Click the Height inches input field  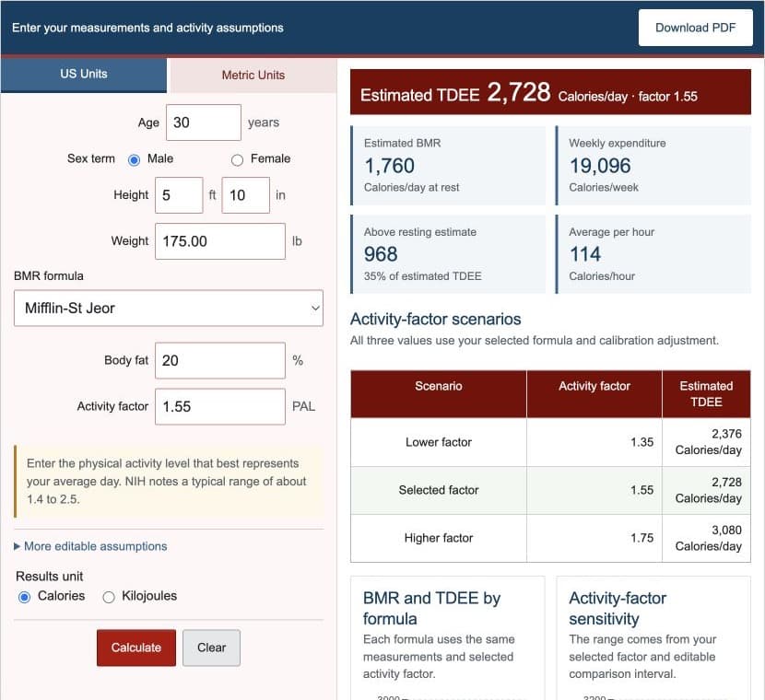pyautogui.click(x=245, y=195)
